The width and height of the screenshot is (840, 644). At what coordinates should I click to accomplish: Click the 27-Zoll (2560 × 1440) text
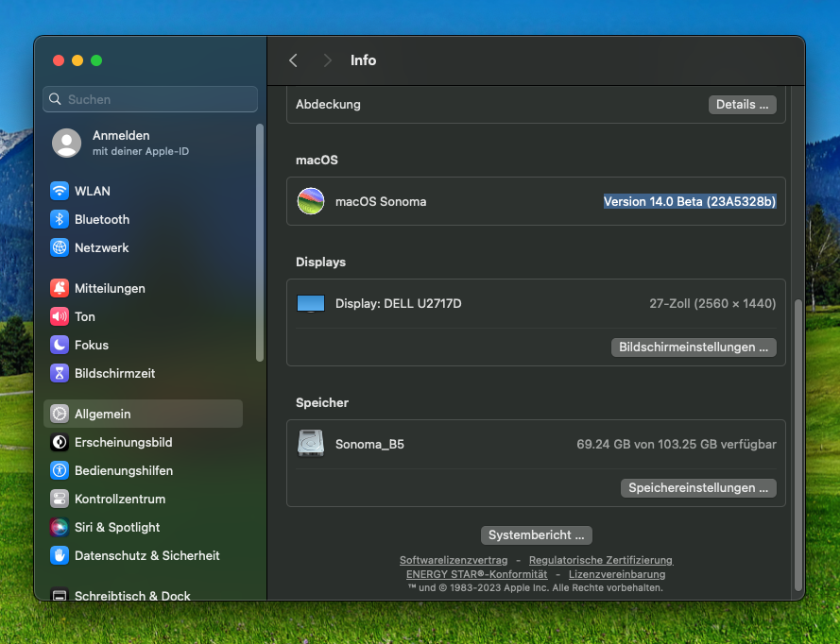[x=712, y=303]
